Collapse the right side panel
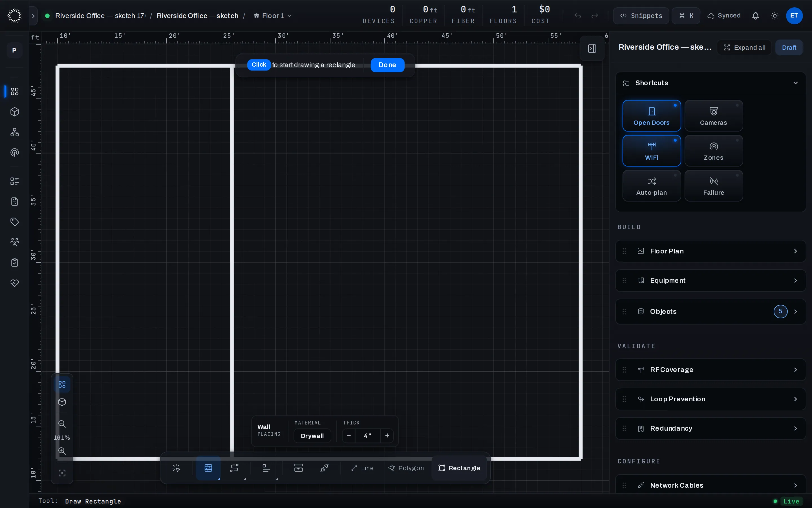 point(592,49)
